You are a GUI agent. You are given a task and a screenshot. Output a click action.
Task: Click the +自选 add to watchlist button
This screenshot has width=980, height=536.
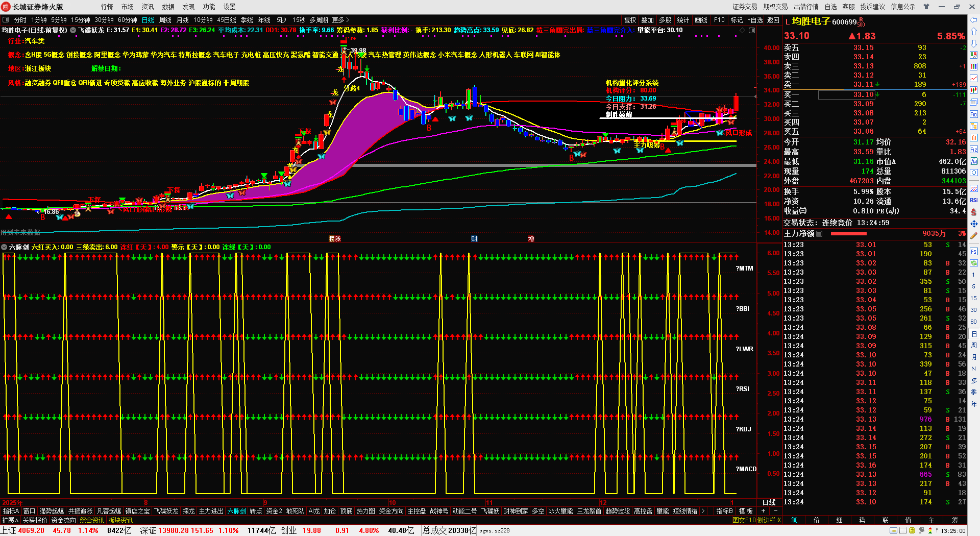(755, 20)
